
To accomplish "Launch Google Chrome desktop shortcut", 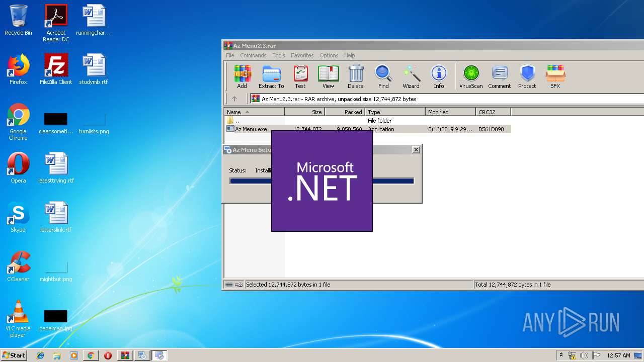I will tap(18, 122).
